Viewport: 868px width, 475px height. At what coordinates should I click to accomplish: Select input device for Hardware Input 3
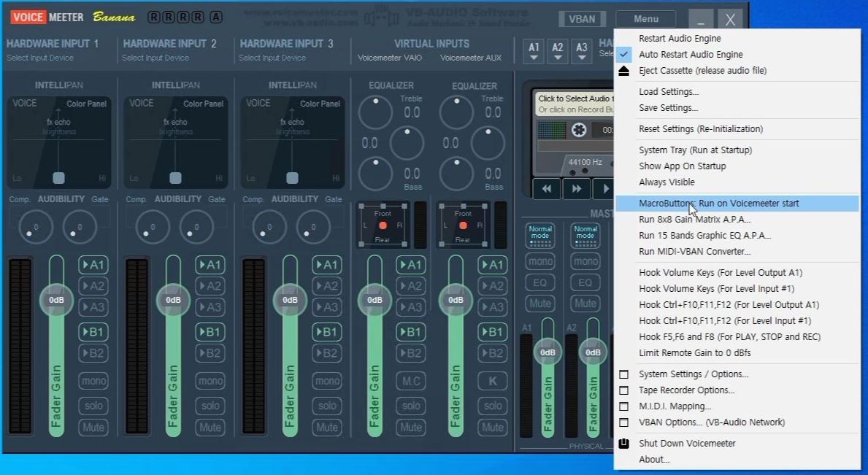click(272, 58)
